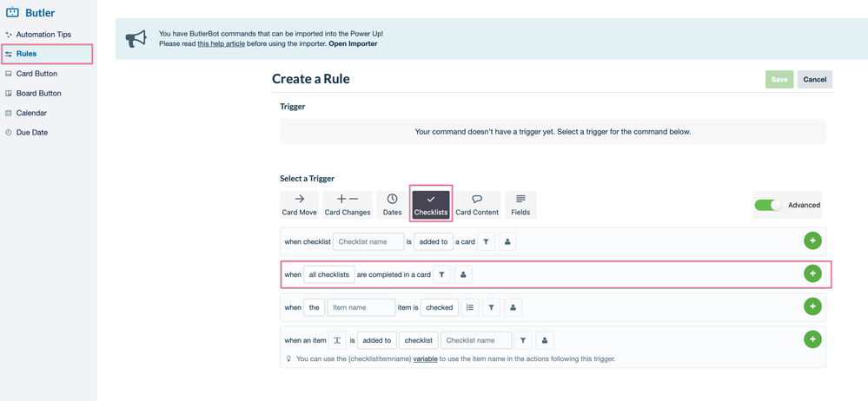Toggle the 'all checklists' option
This screenshot has width=868, height=401.
(x=329, y=275)
